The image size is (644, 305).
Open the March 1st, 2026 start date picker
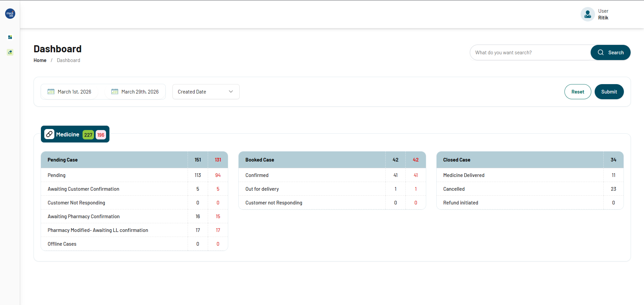click(x=74, y=92)
